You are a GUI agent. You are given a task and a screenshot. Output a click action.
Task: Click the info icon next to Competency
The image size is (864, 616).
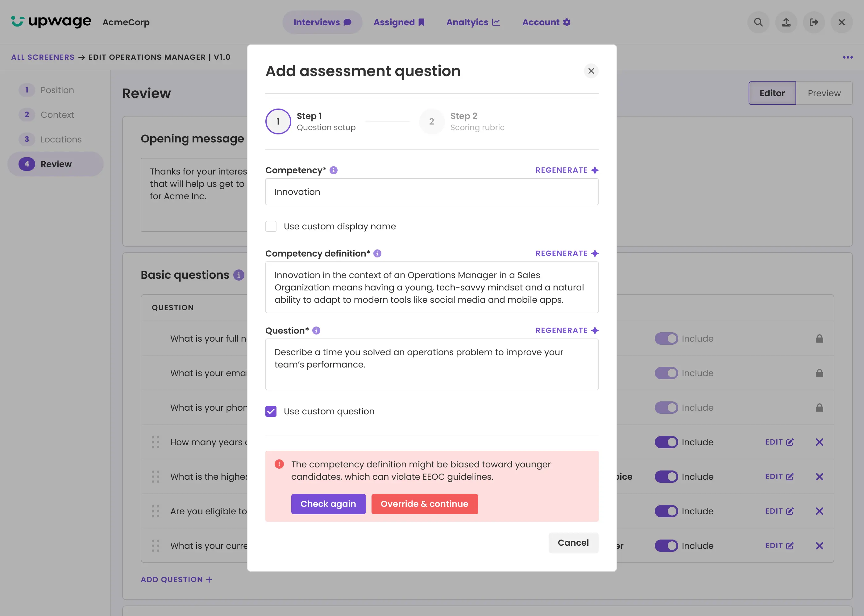tap(333, 170)
